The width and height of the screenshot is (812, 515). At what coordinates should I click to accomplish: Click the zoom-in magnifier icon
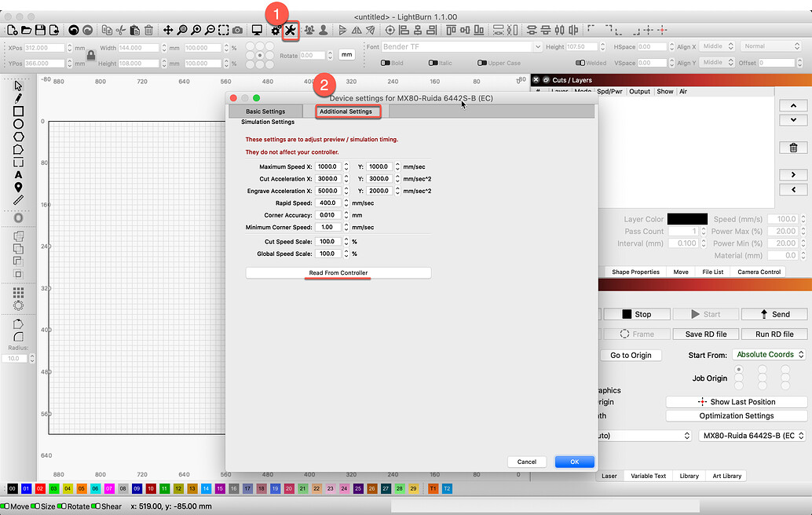pos(196,30)
